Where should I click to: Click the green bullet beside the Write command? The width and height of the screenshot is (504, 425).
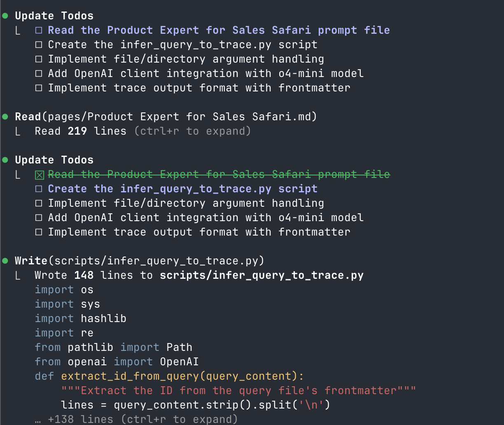click(5, 261)
